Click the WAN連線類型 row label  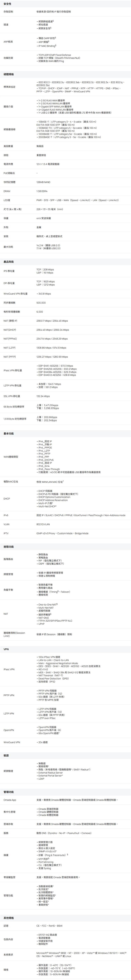pyautogui.click(x=11, y=457)
